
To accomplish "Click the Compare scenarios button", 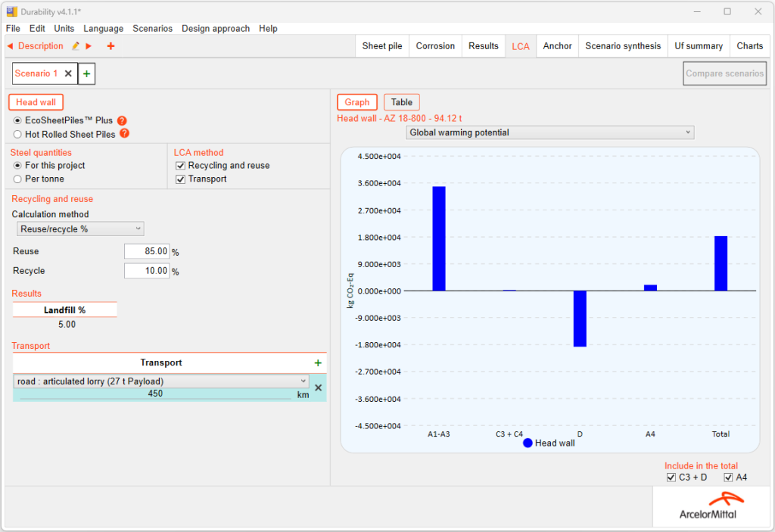I will [724, 73].
